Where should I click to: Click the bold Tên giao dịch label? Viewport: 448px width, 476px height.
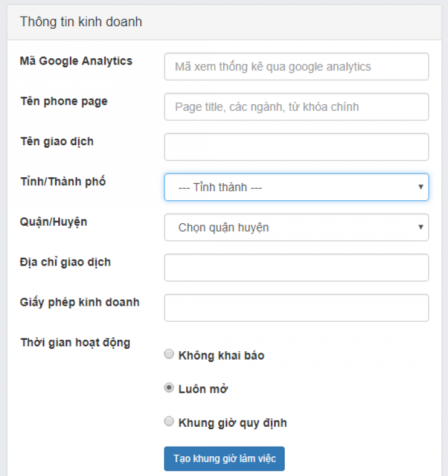coord(57,141)
